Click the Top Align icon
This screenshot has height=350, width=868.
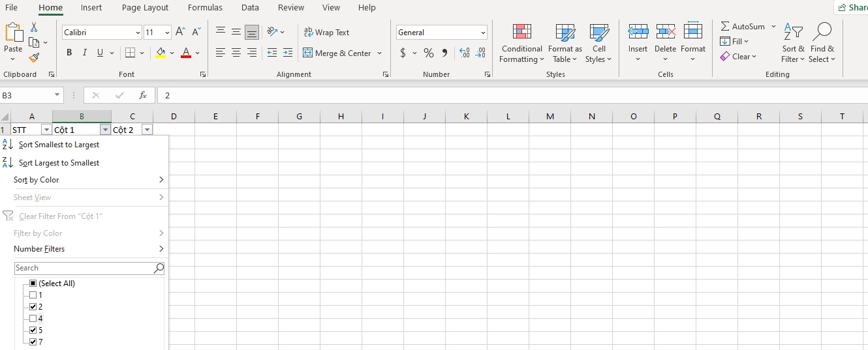tap(221, 32)
